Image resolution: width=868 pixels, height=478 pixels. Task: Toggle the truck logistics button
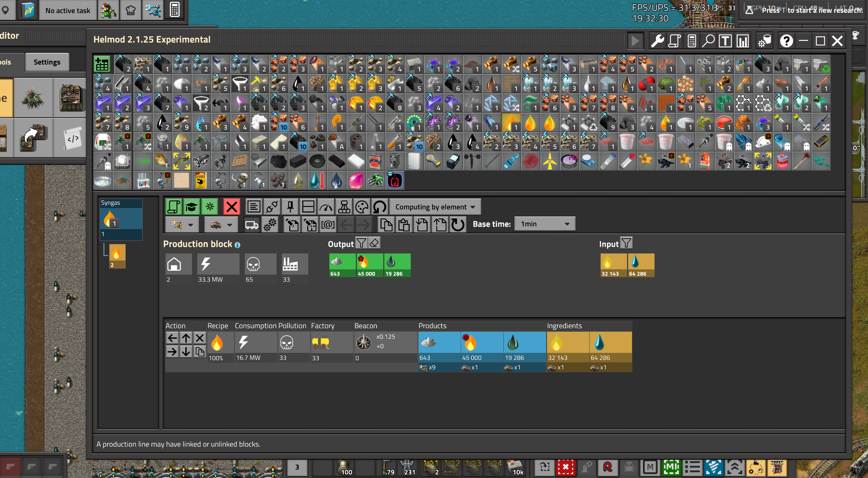pyautogui.click(x=252, y=225)
